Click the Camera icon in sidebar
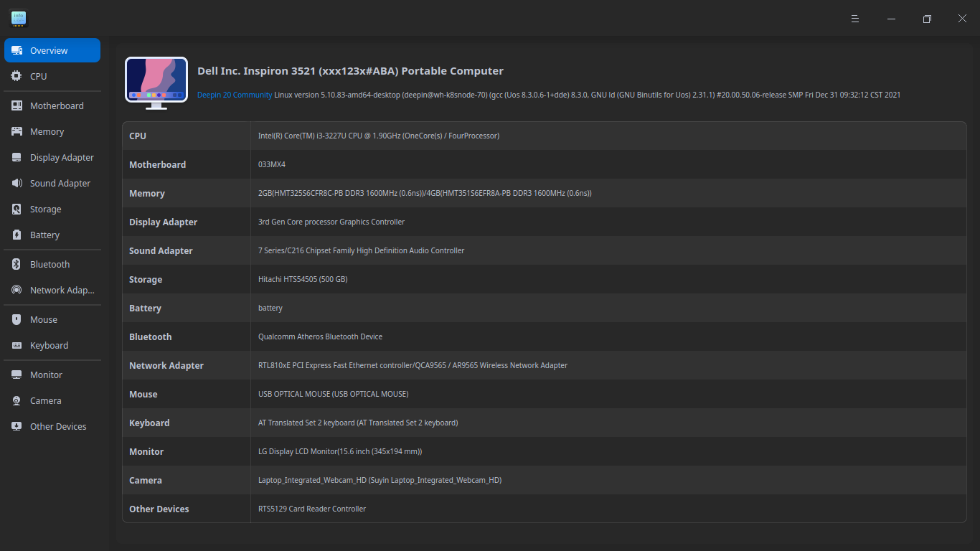The width and height of the screenshot is (980, 551). click(17, 400)
